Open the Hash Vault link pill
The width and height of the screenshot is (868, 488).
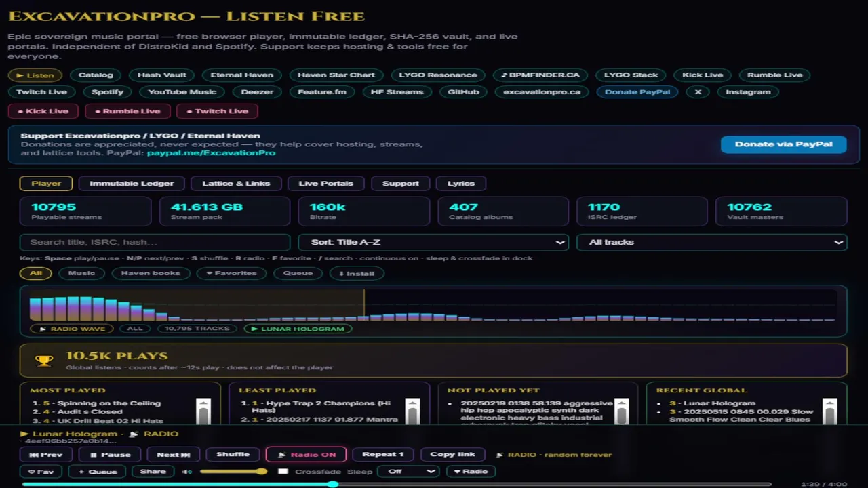click(161, 75)
